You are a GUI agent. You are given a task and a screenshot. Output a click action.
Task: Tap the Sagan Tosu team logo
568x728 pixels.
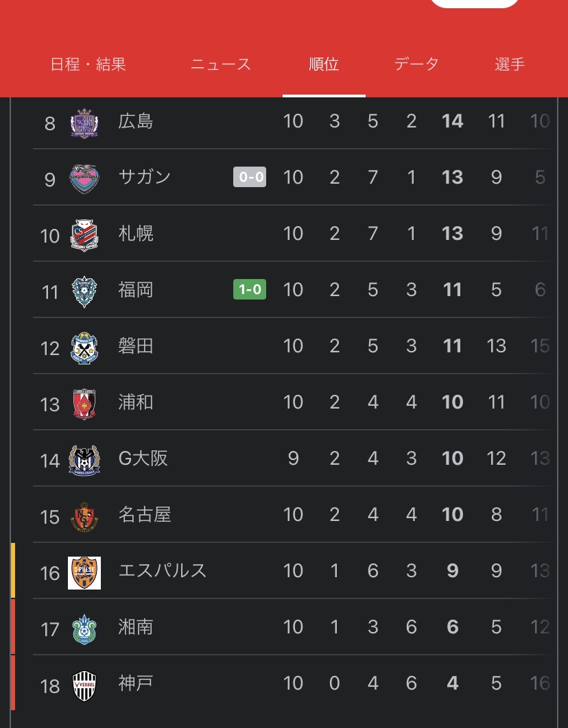(x=84, y=179)
